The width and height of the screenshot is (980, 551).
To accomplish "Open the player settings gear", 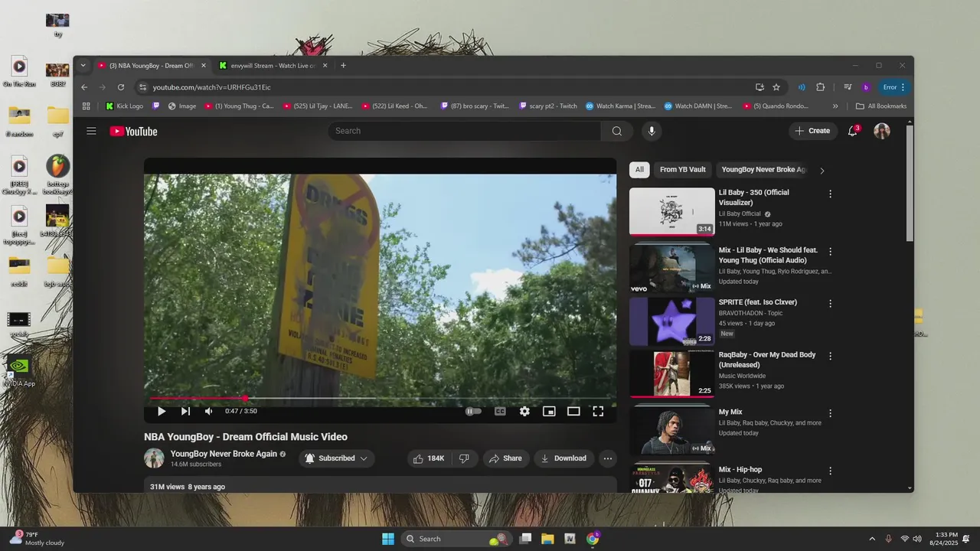I will pos(524,411).
